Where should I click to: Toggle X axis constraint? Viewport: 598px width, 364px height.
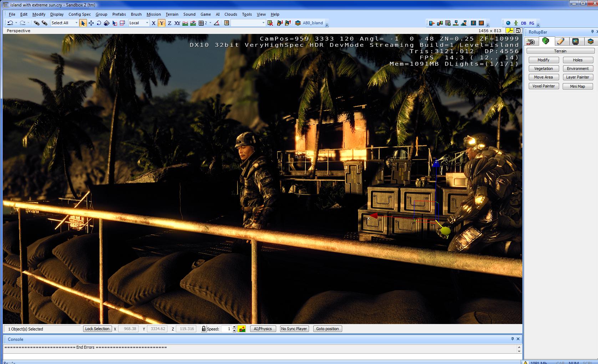pyautogui.click(x=154, y=23)
